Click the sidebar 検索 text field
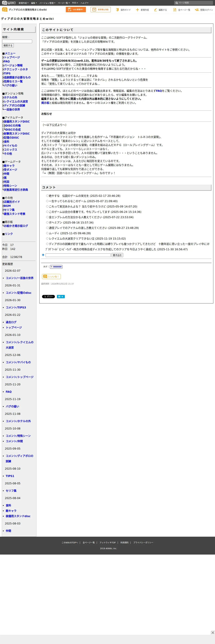Viewport: 215px width, 644px height. 17,41
